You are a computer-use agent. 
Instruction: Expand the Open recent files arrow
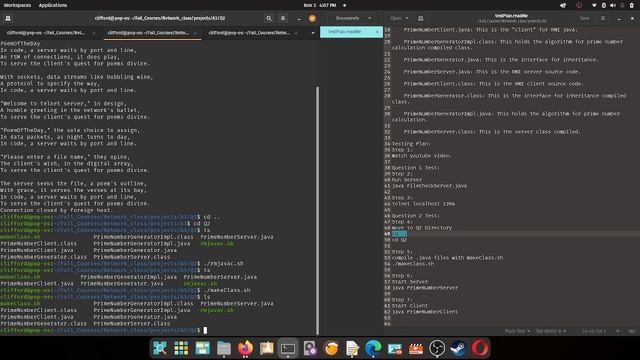tap(407, 18)
